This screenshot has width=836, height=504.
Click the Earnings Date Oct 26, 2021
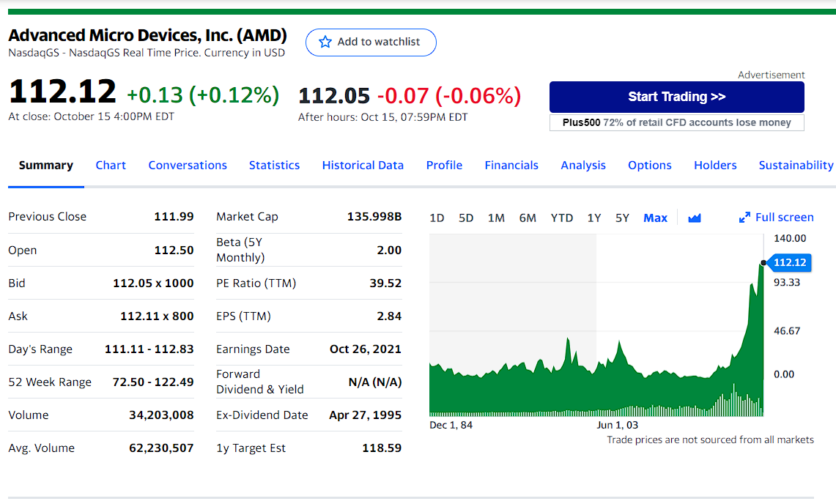click(x=365, y=349)
